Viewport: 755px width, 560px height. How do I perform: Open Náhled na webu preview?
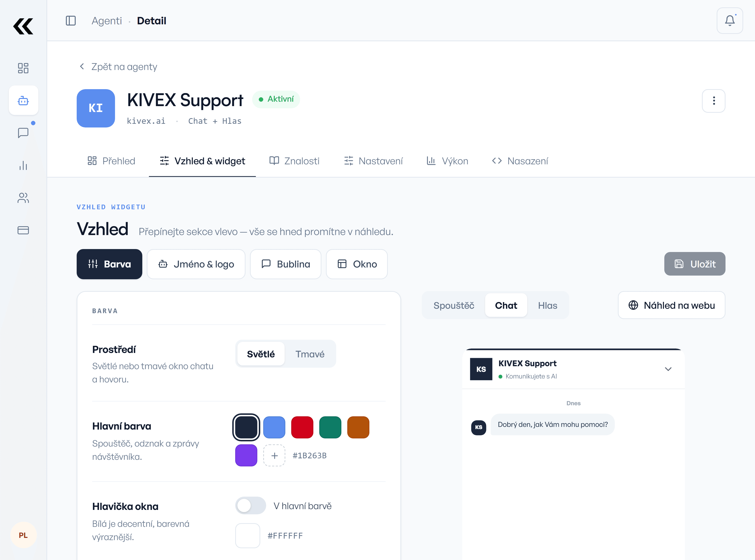click(x=671, y=305)
